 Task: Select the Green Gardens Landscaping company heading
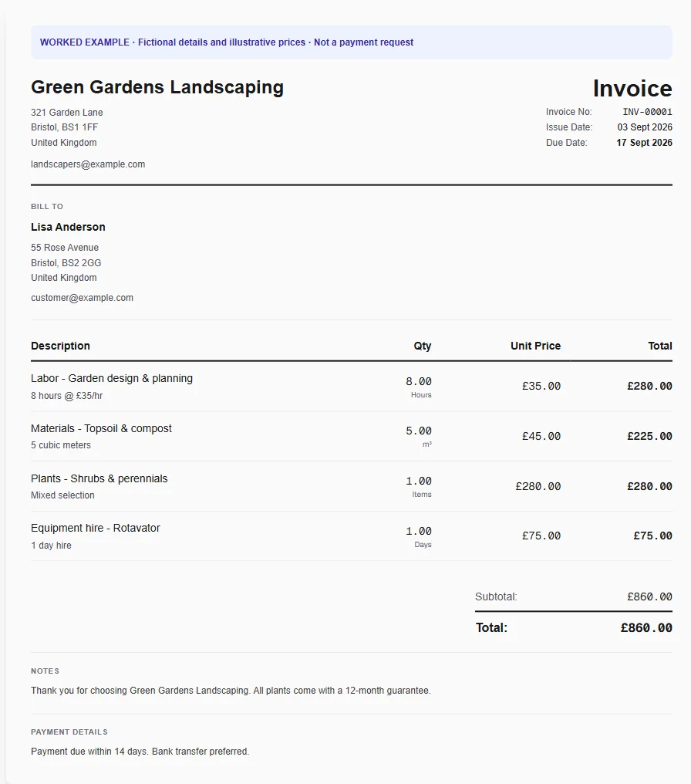coord(157,87)
